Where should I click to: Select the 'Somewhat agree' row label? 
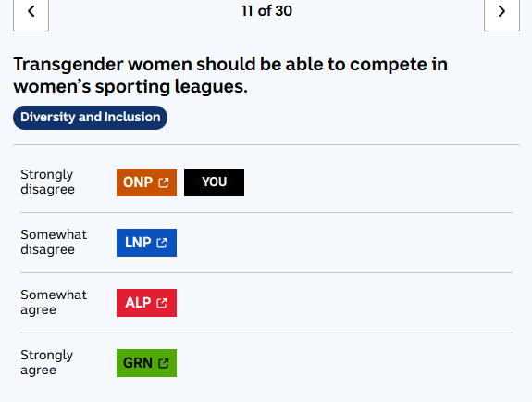(54, 302)
